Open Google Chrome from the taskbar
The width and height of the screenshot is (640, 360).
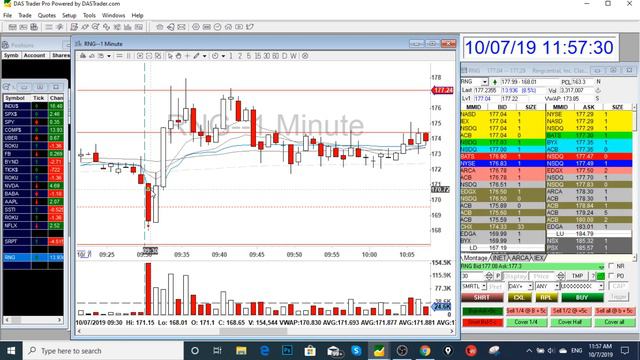tap(425, 351)
